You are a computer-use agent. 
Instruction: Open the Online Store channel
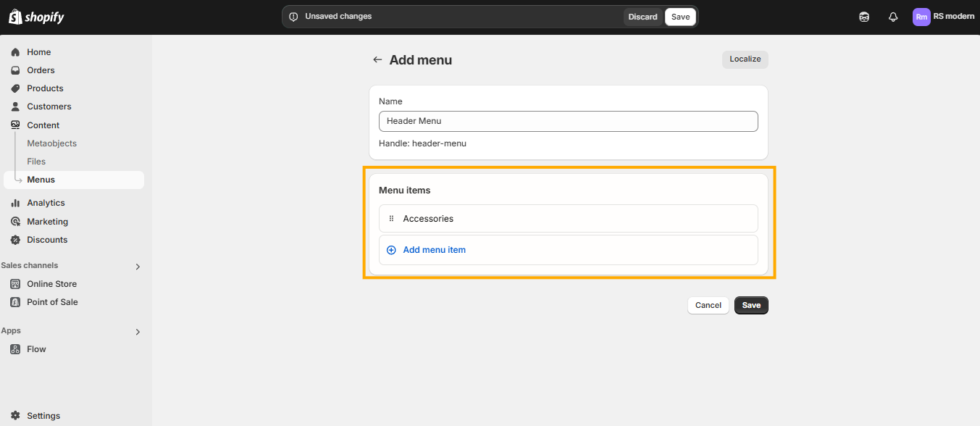point(51,284)
